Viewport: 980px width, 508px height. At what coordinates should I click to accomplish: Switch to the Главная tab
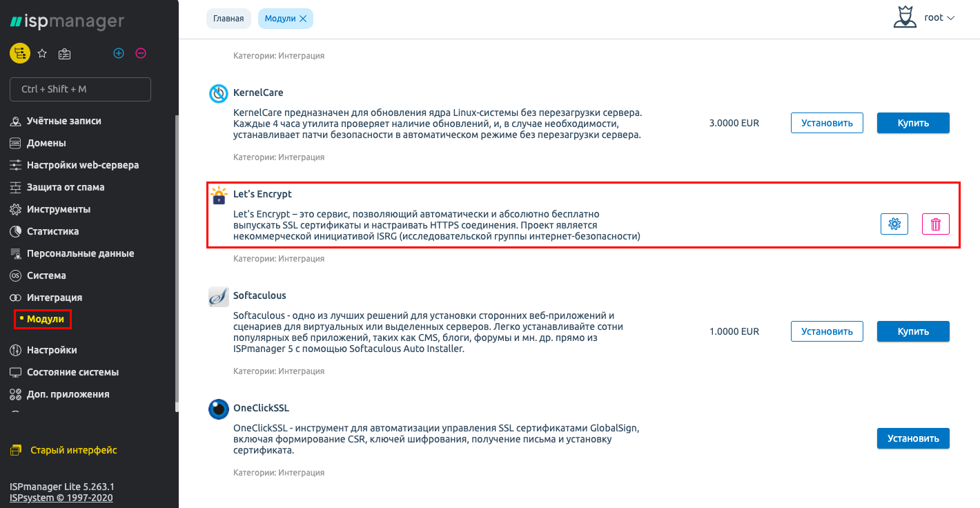(x=228, y=19)
